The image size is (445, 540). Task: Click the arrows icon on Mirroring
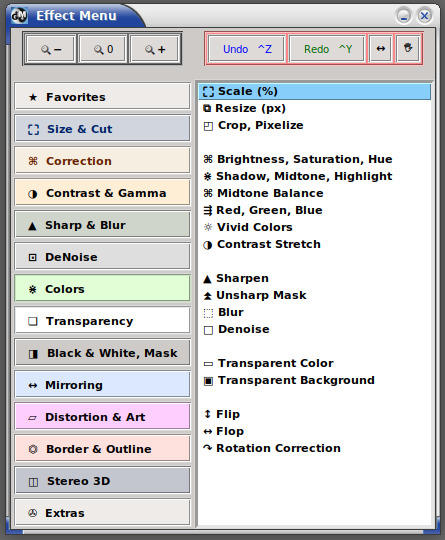tap(33, 385)
